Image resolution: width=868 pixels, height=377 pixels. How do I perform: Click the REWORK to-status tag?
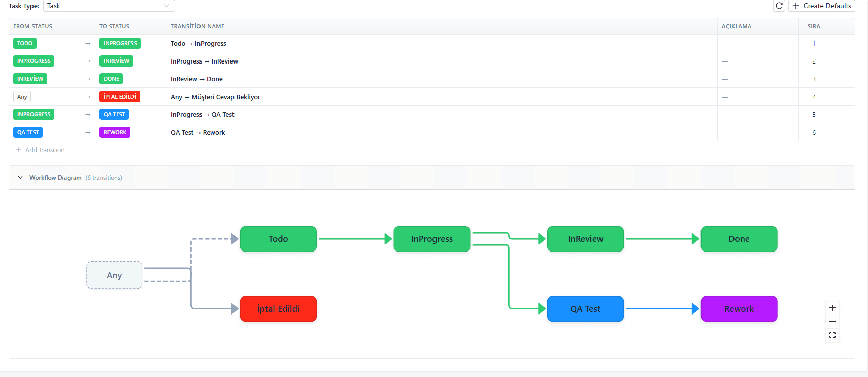tap(115, 132)
